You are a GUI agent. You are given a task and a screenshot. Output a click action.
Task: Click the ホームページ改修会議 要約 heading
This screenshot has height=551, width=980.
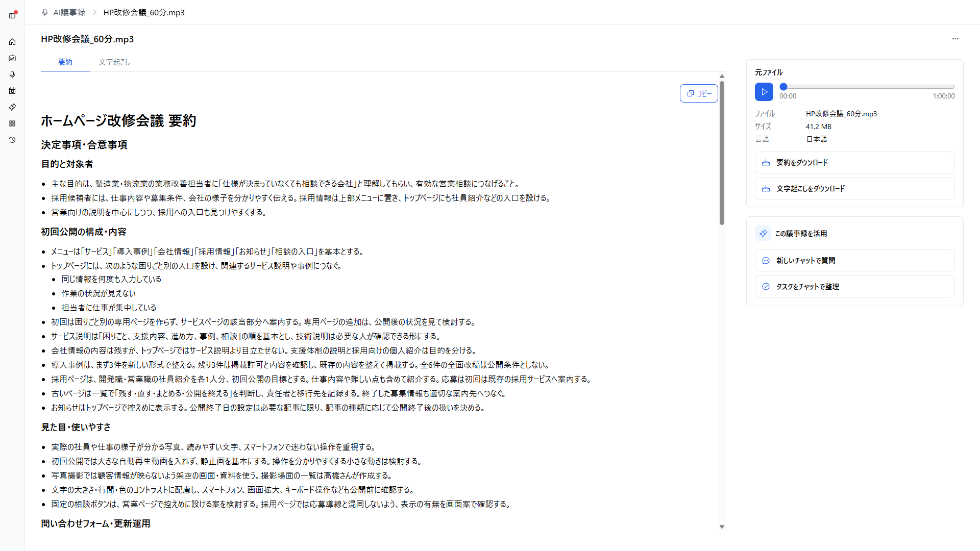pyautogui.click(x=118, y=121)
